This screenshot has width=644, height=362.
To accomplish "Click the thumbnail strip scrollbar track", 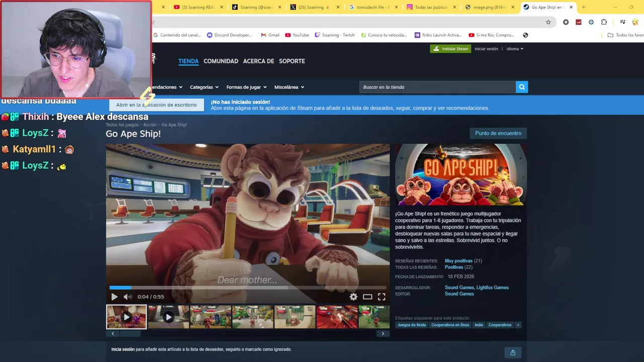I will (x=248, y=333).
